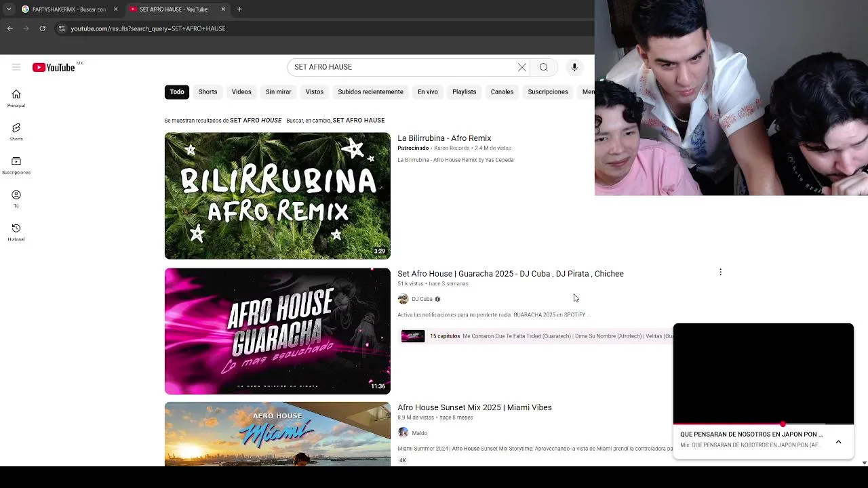
Task: Select the Todo filter chip
Action: click(177, 91)
